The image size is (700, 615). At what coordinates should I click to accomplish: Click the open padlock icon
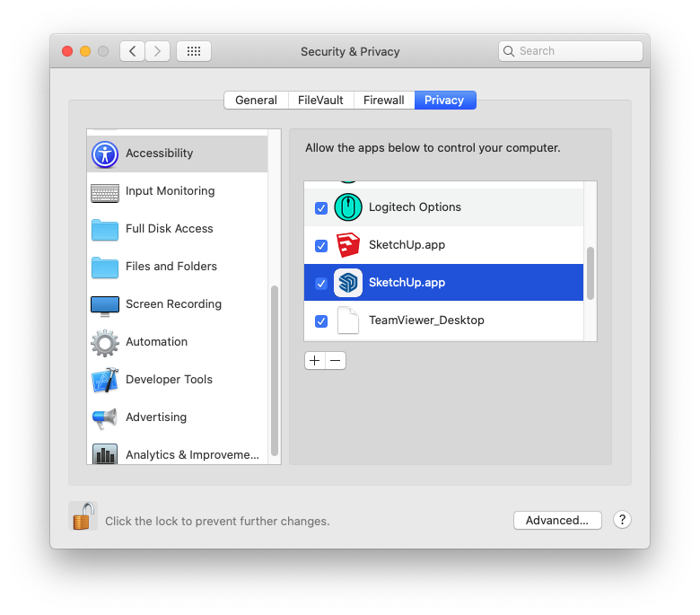coord(83,516)
